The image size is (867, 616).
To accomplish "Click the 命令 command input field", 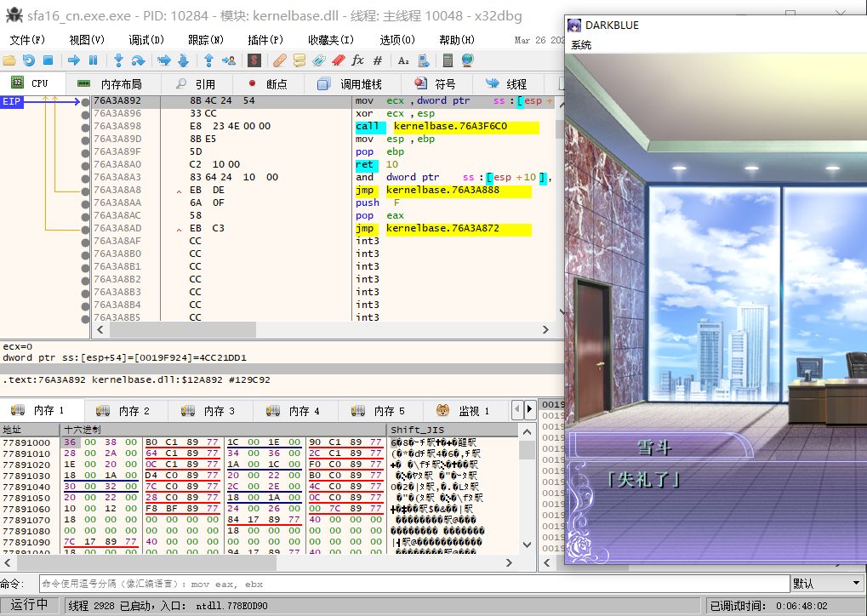I will pyautogui.click(x=414, y=584).
